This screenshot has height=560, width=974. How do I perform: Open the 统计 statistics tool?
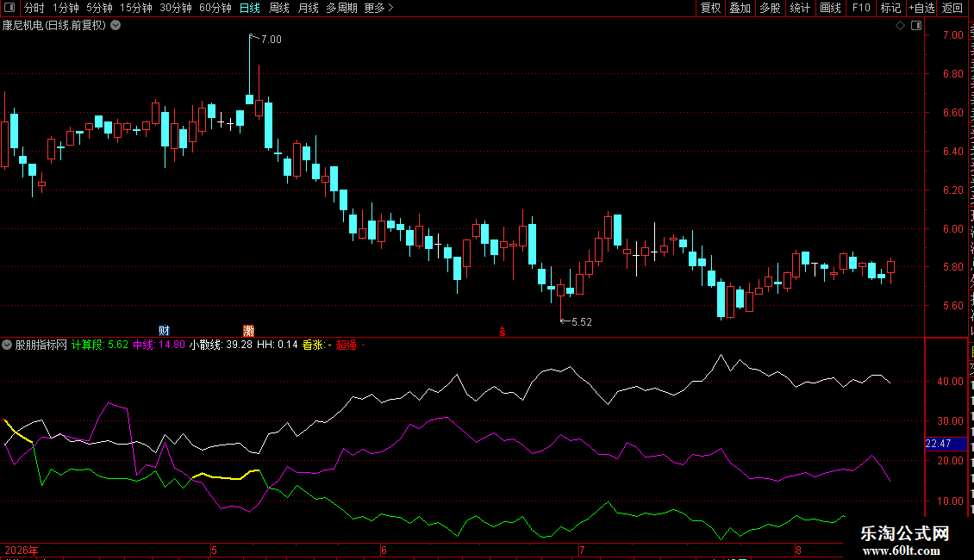pyautogui.click(x=799, y=8)
